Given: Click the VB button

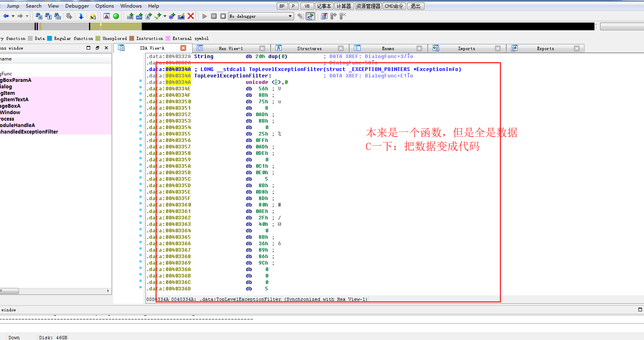Looking at the screenshot, I should click(307, 6).
